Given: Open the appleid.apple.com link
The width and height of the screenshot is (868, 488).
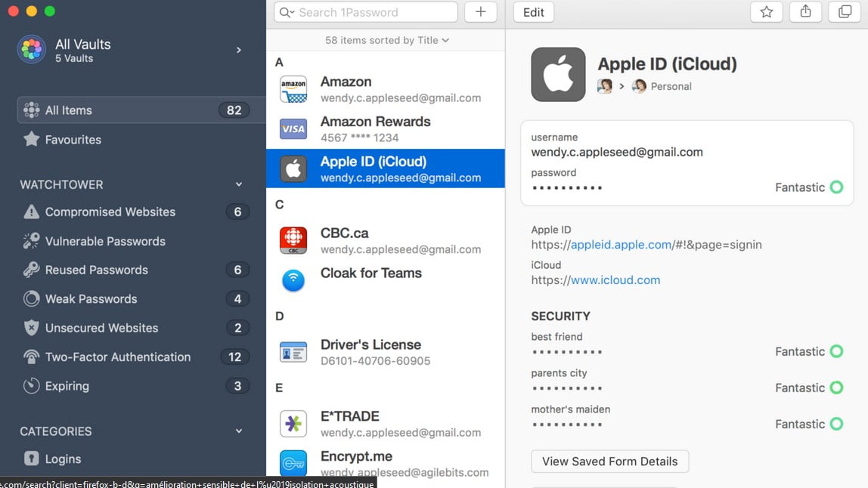Looking at the screenshot, I should [x=621, y=245].
